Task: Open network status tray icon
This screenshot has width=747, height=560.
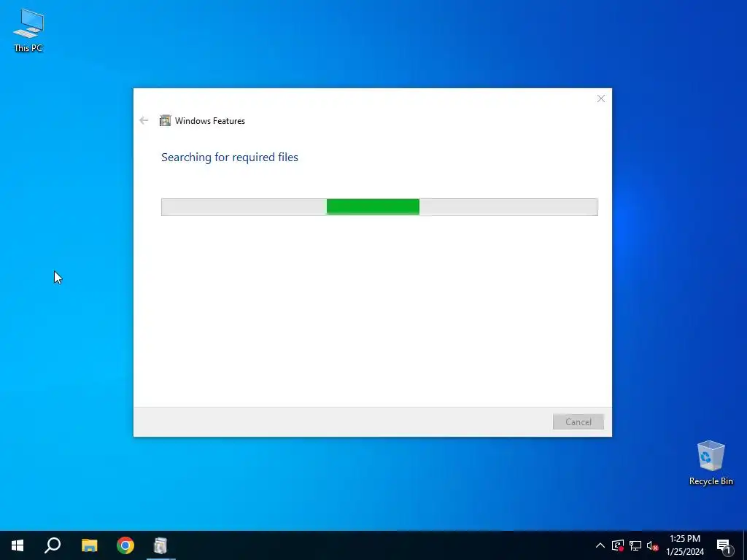Action: pyautogui.click(x=635, y=545)
